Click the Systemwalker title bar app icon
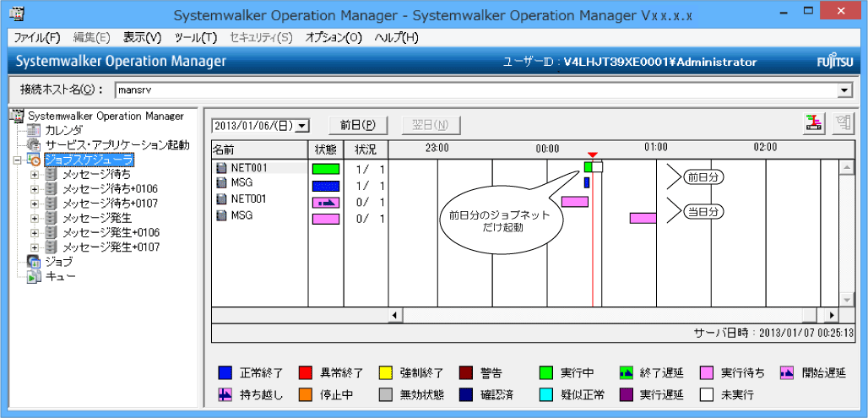Viewport: 868px width, 418px height. [x=17, y=12]
